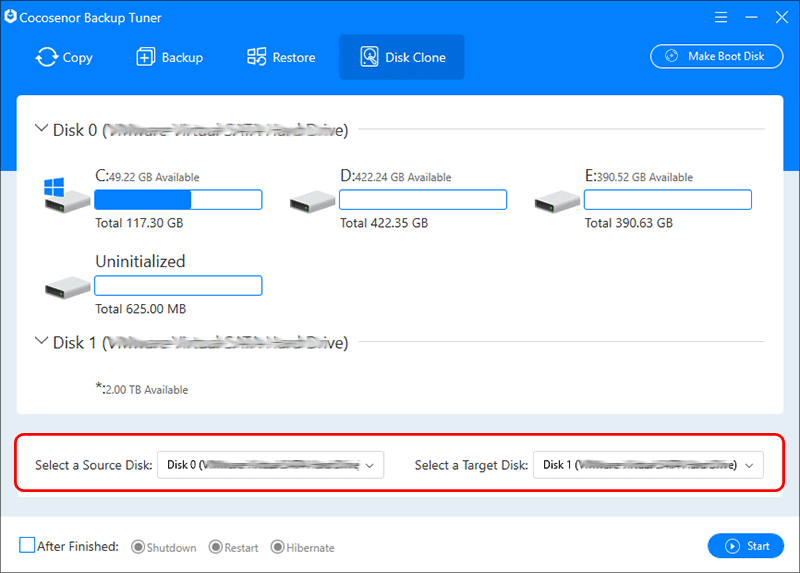800x573 pixels.
Task: Select the Uninitialized partition drive icon
Action: 67,288
